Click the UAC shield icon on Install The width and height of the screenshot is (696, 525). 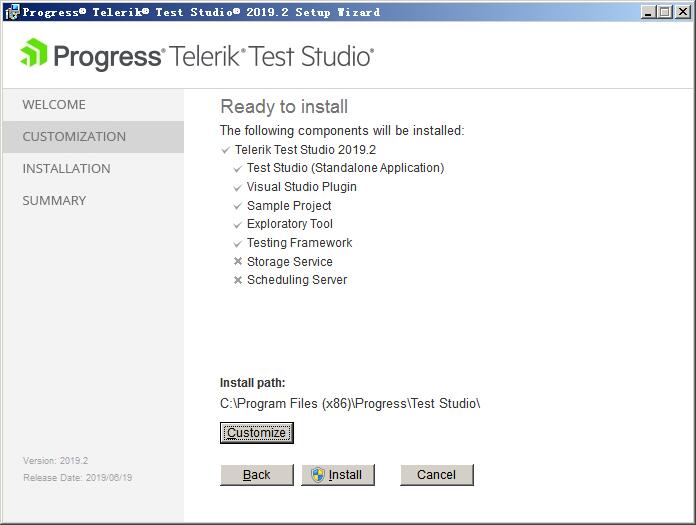318,475
